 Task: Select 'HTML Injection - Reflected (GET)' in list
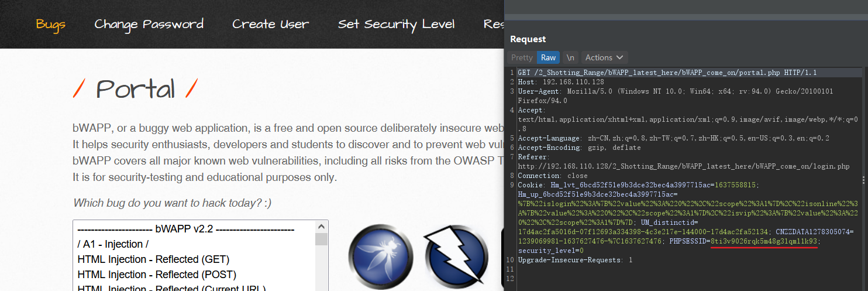pos(153,259)
